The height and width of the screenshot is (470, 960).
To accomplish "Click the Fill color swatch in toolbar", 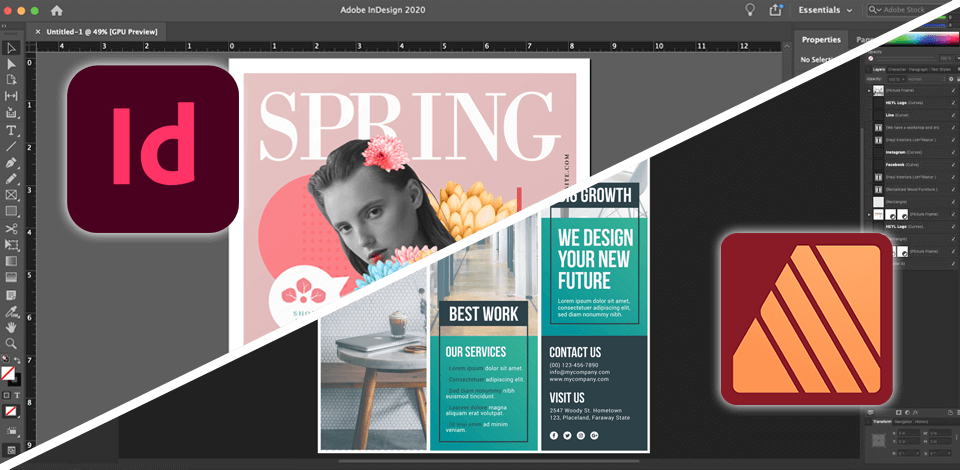I will [x=8, y=373].
